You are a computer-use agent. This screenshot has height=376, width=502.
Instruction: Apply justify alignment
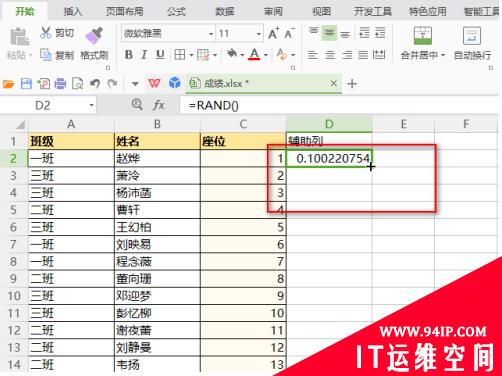(363, 54)
